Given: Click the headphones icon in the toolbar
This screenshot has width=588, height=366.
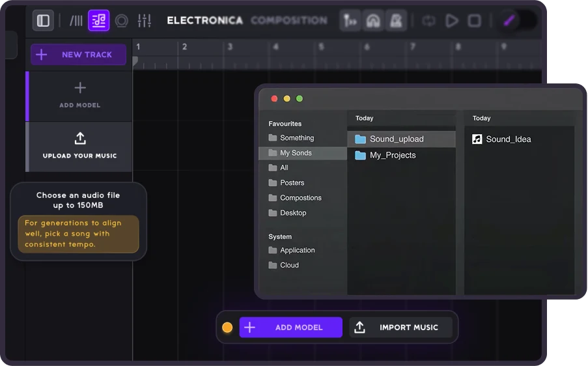Looking at the screenshot, I should [x=373, y=21].
